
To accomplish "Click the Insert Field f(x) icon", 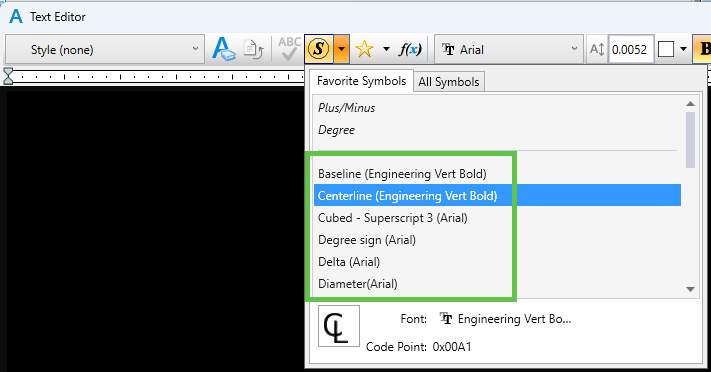I will [410, 49].
